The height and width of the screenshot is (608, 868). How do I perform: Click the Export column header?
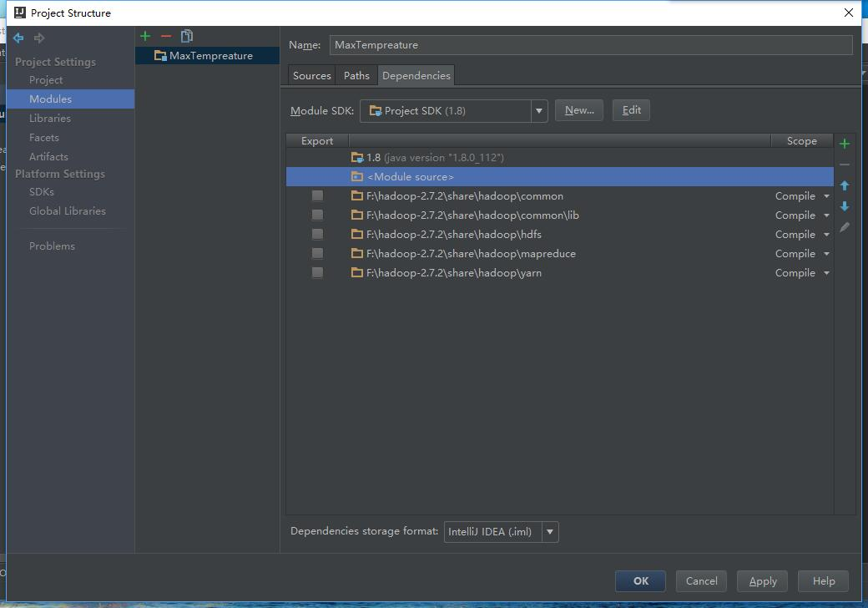click(x=317, y=140)
